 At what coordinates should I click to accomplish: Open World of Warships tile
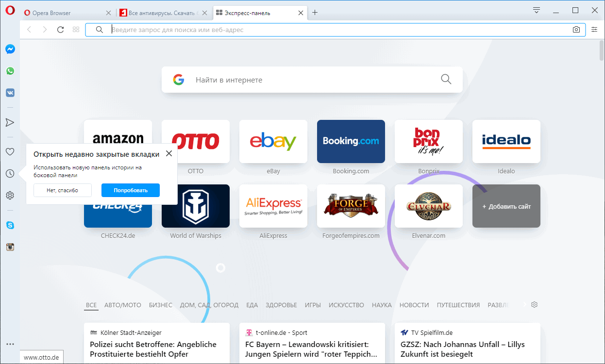coord(196,206)
